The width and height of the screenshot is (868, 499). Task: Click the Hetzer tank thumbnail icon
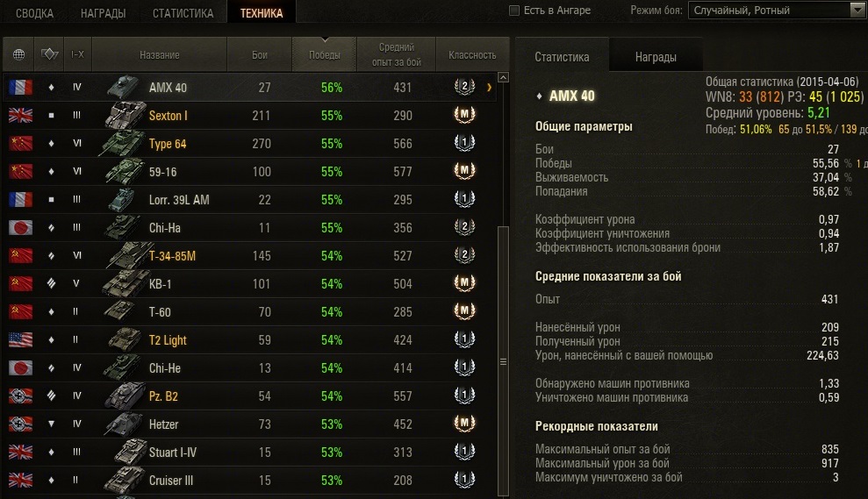click(123, 424)
